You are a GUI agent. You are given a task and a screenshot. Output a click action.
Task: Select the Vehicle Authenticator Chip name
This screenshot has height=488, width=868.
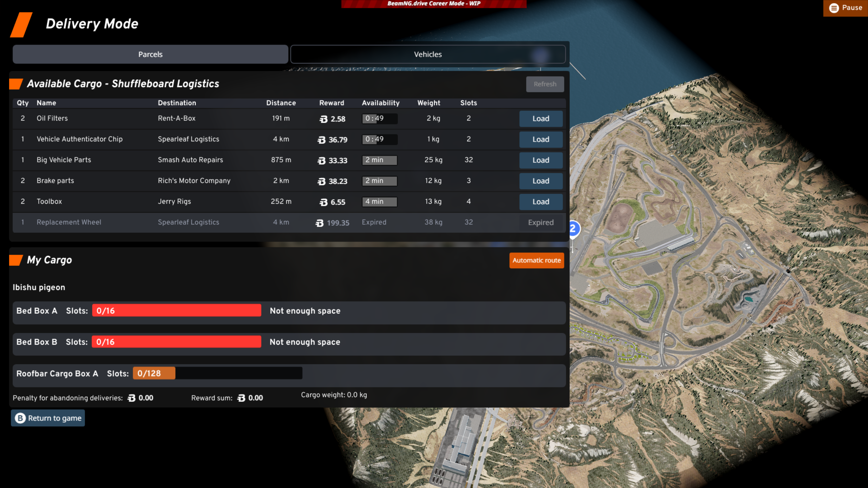point(80,139)
